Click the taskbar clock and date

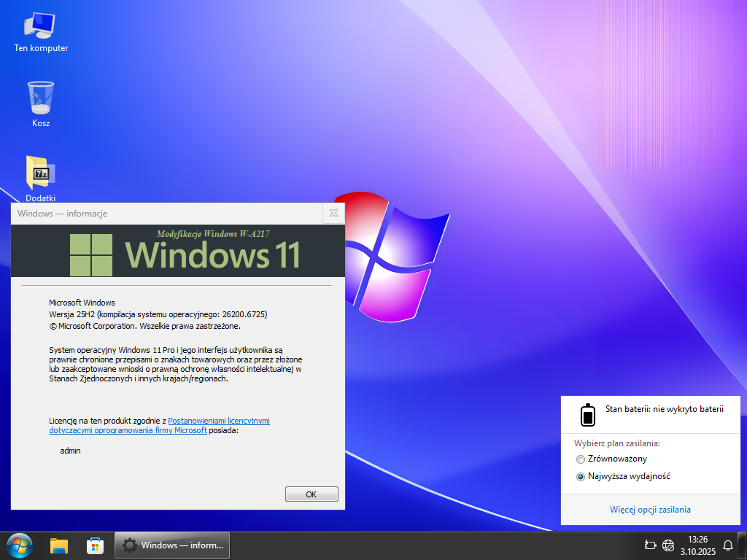pos(697,545)
